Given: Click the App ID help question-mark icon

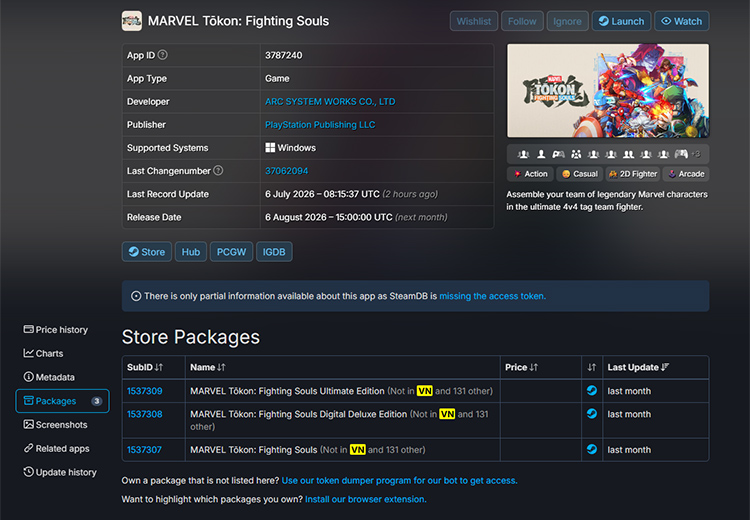Looking at the screenshot, I should click(x=163, y=55).
